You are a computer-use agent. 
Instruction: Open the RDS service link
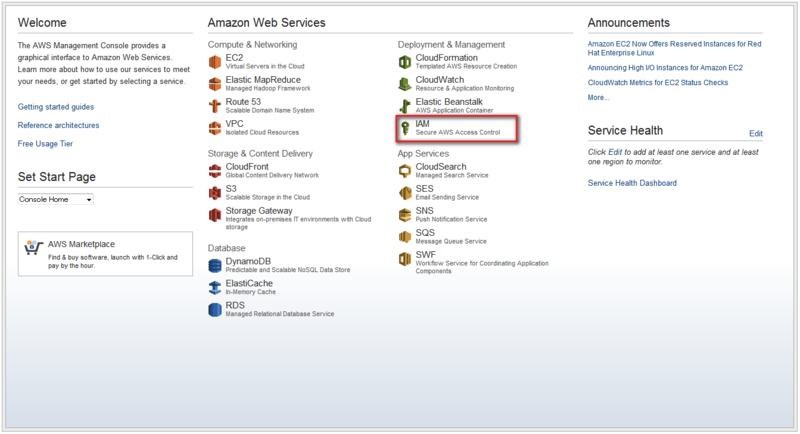235,304
